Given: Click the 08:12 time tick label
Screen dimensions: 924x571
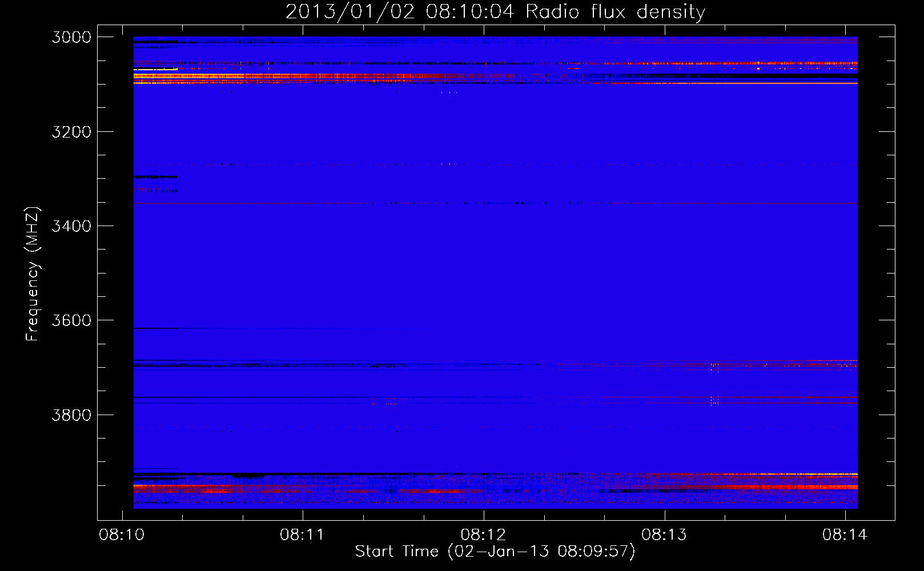Looking at the screenshot, I should coord(483,535).
